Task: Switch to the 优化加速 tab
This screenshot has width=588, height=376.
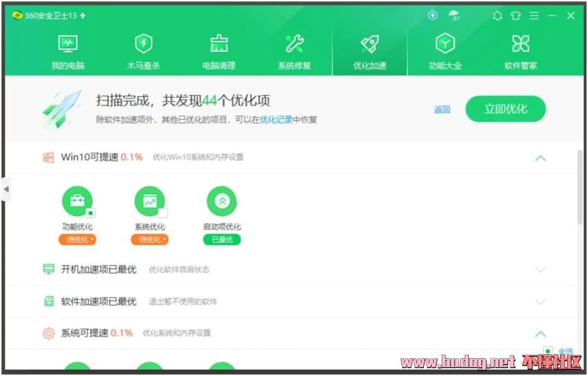Action: coord(370,52)
